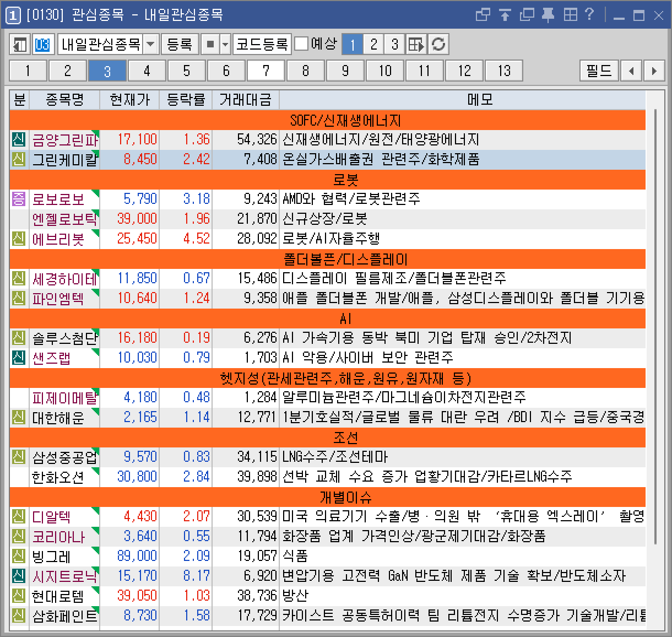Click the duplicate window icon in title bar

[527, 15]
